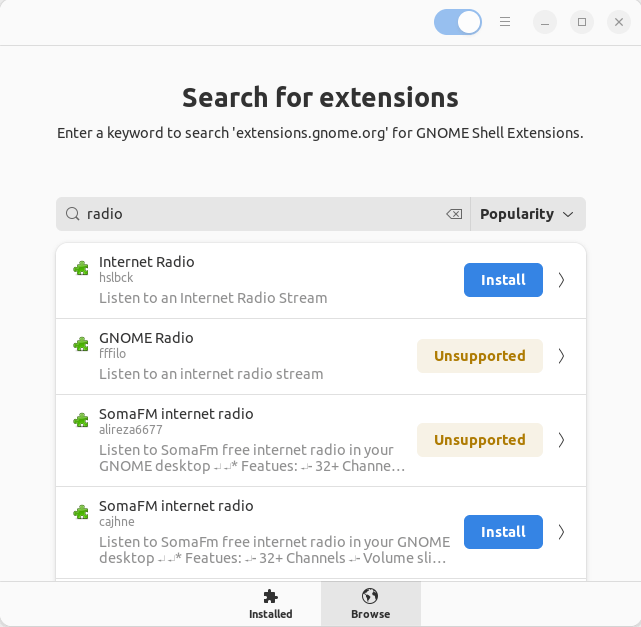The width and height of the screenshot is (641, 627).
Task: Switch to the Installed tab
Action: click(x=271, y=604)
